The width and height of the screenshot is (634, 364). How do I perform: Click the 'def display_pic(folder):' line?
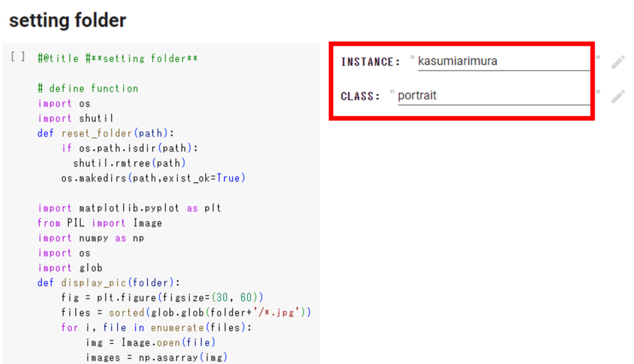pos(109,283)
